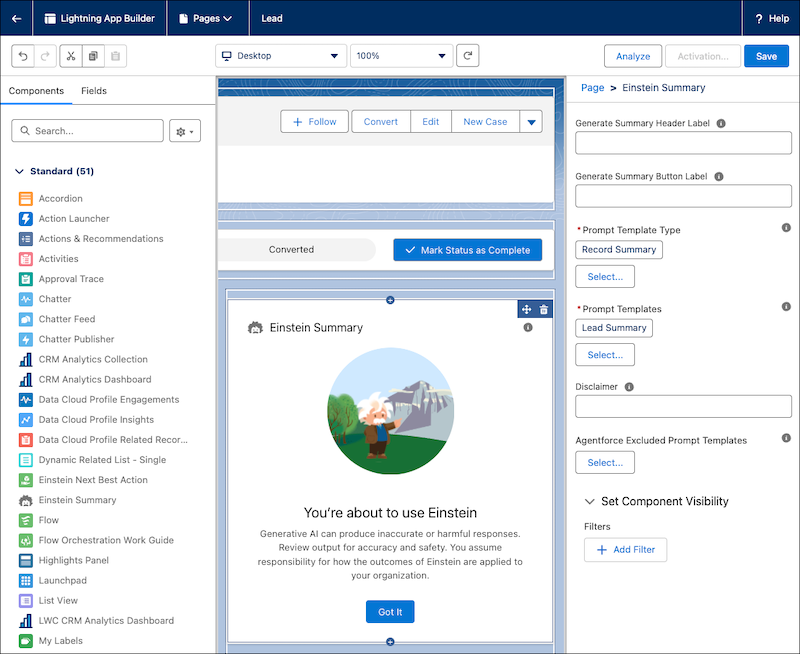Open the New Case dropdown arrow
The image size is (800, 654).
point(532,121)
